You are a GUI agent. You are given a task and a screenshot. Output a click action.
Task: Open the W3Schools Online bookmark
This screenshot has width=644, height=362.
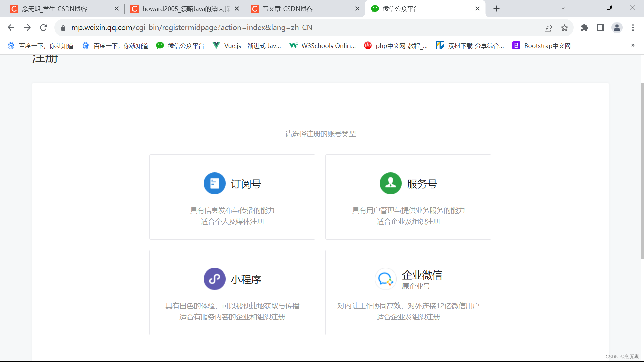coord(323,46)
